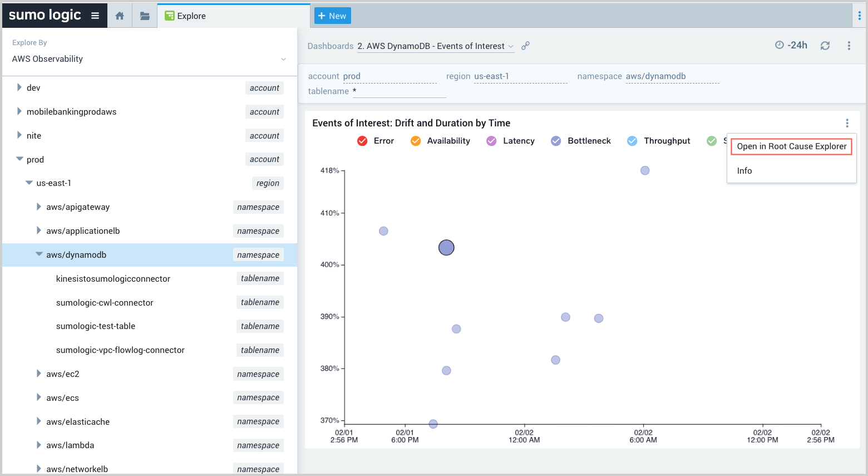Collapse the us-east-1 region node
Screen dimensions: 868x476
[x=29, y=183]
